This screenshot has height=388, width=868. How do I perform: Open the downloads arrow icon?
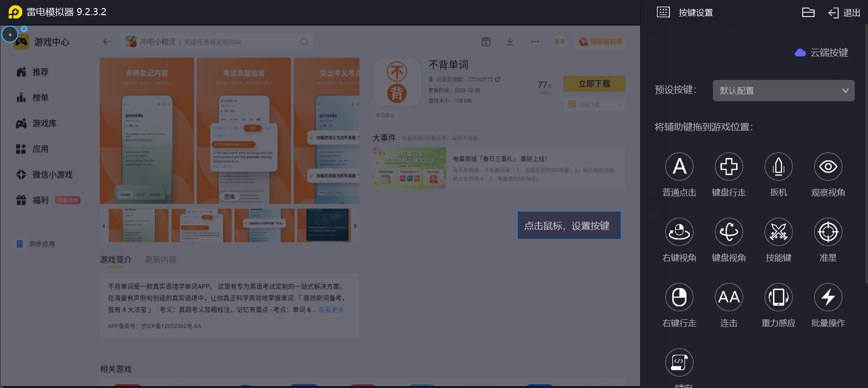click(510, 42)
